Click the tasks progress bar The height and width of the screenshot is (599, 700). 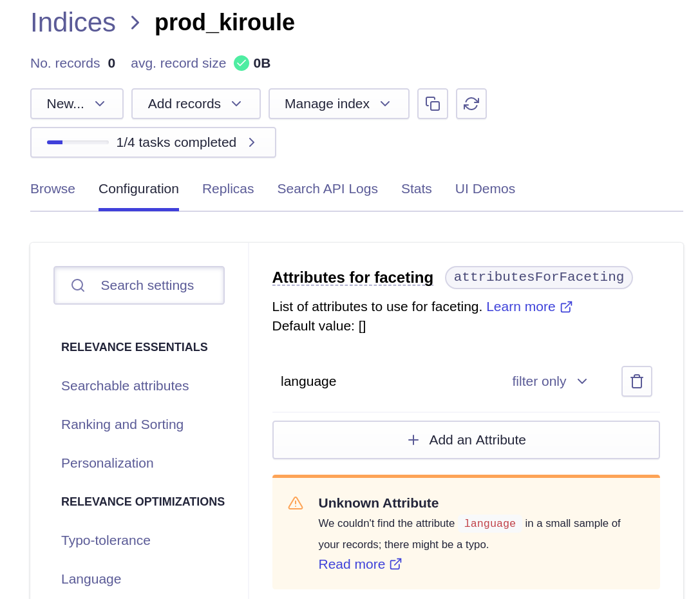click(78, 142)
